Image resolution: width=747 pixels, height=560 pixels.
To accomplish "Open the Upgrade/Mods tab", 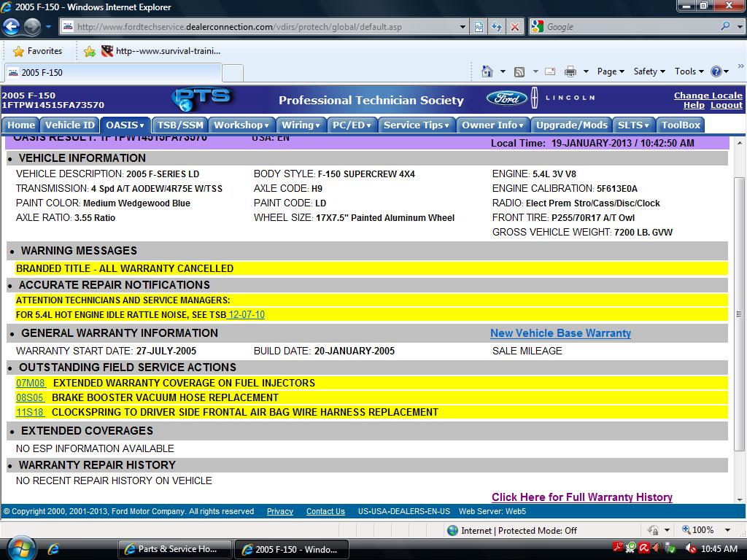I will point(572,125).
